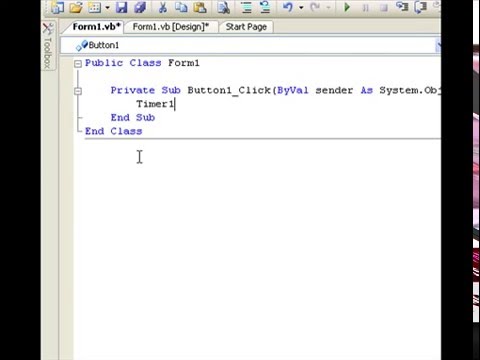Click the Add New Item icon
The width and height of the screenshot is (480, 360).
(94, 7)
